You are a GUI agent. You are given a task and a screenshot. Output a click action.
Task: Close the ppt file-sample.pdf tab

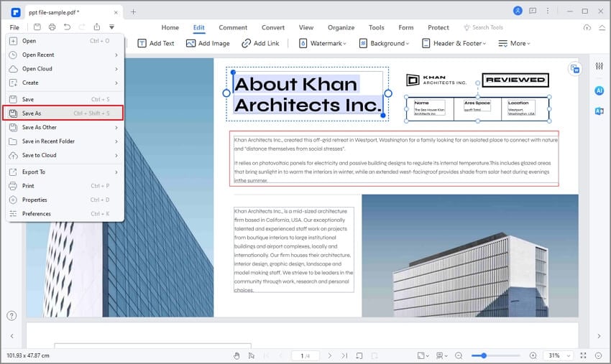[x=116, y=12]
